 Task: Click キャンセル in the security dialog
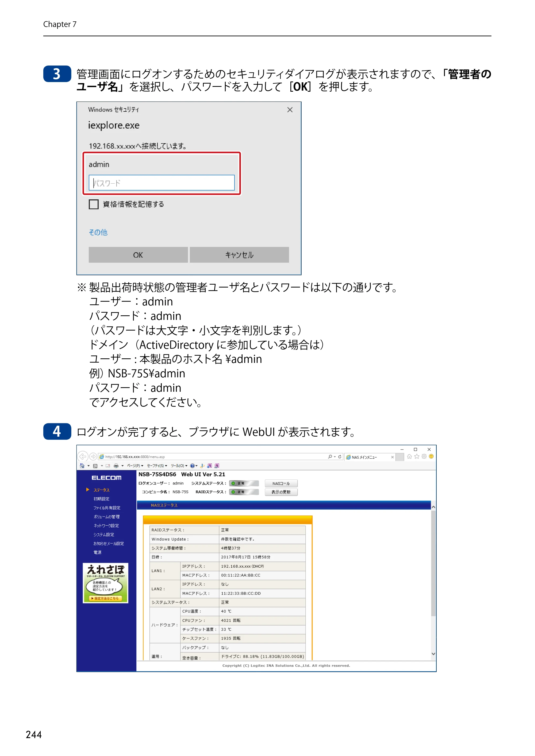(239, 255)
